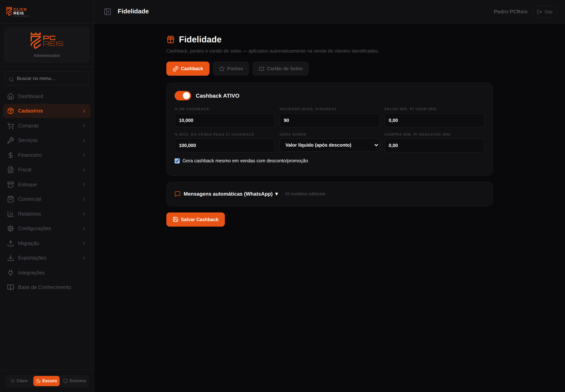Select the Escuro dark theme
The image size is (565, 392).
tap(46, 381)
